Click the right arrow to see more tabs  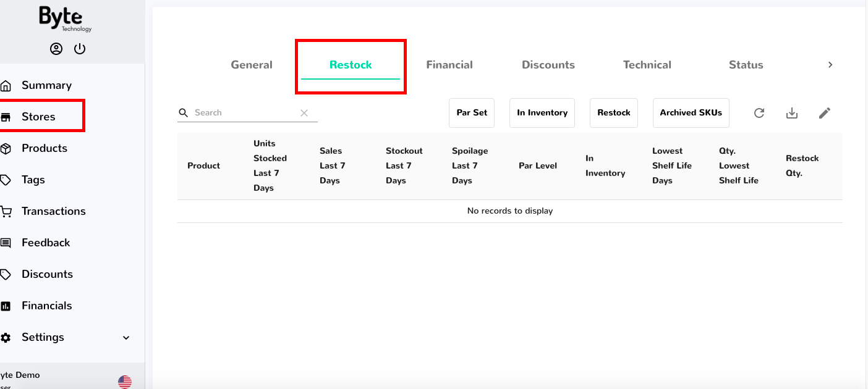830,64
